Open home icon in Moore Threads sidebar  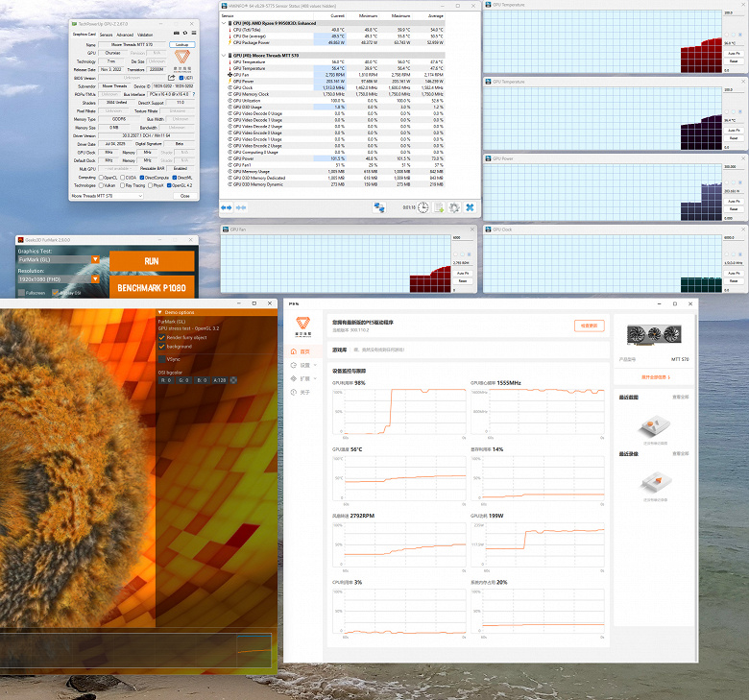(293, 351)
